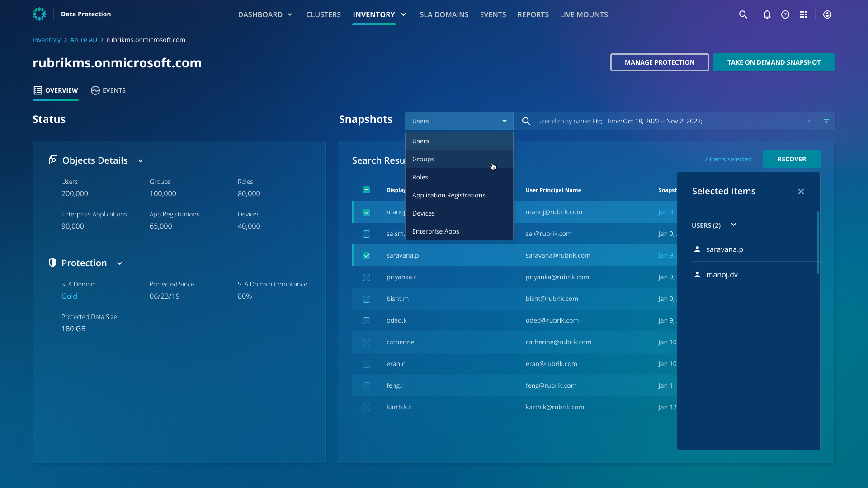
Task: Check the bisht.m row checkbox
Action: click(x=367, y=299)
